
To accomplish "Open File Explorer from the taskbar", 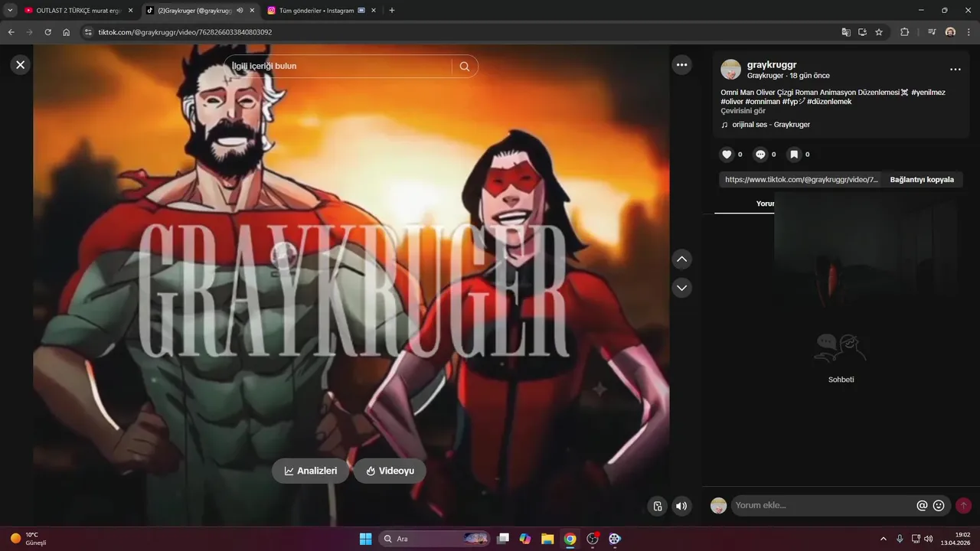I will click(x=547, y=539).
